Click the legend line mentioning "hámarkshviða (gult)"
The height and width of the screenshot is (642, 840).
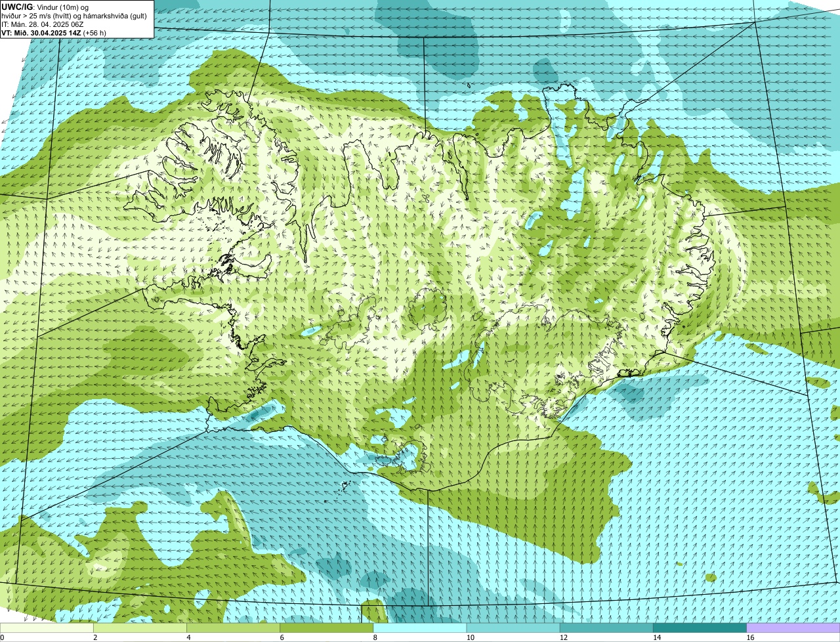pyautogui.click(x=74, y=15)
